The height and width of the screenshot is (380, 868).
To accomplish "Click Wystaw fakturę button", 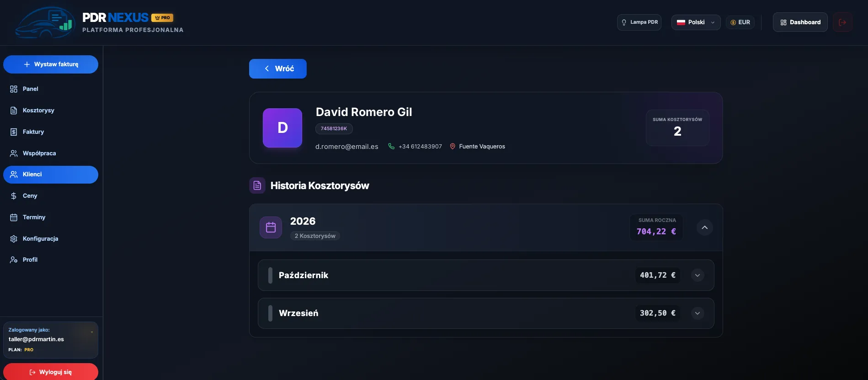I will [51, 64].
